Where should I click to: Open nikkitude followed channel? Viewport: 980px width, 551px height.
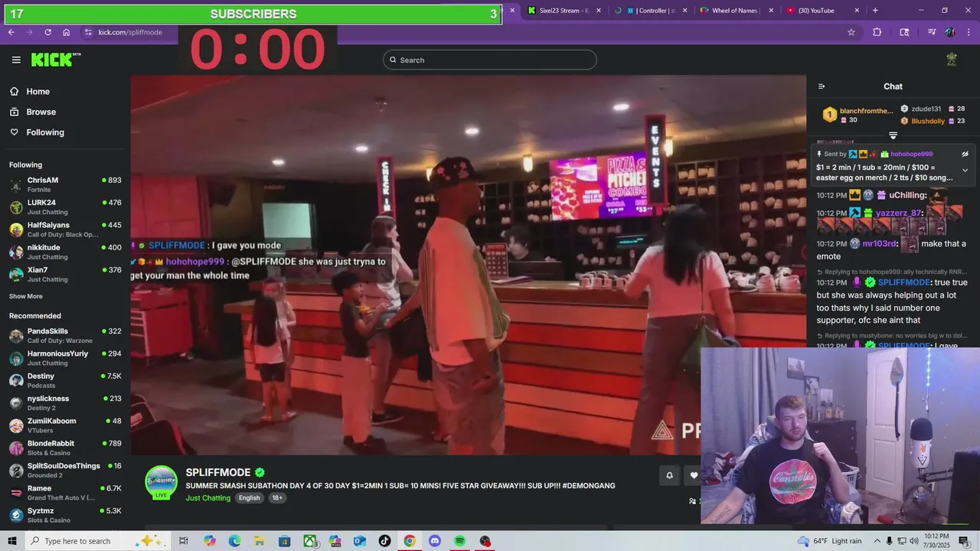click(x=65, y=252)
